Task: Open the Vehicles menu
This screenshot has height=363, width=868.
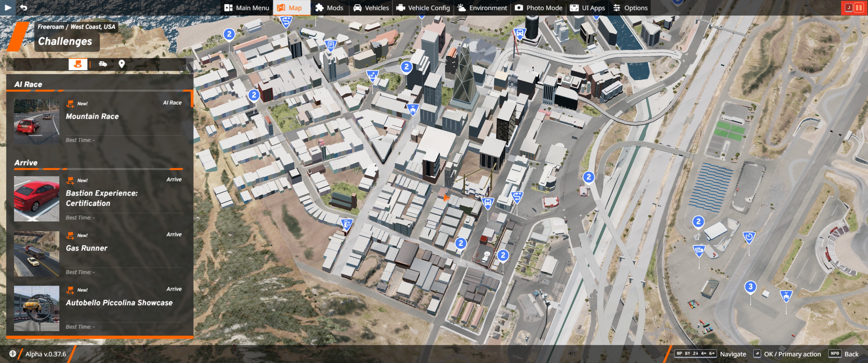Action: tap(371, 8)
